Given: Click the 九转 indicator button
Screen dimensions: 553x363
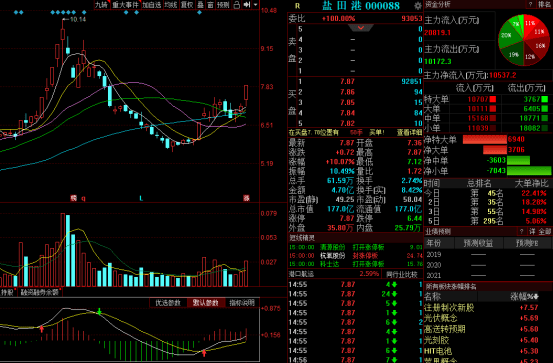Looking at the screenshot, I should [x=102, y=5].
